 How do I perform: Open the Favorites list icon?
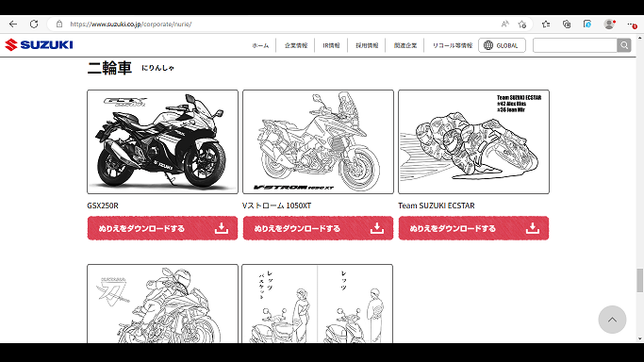(546, 25)
